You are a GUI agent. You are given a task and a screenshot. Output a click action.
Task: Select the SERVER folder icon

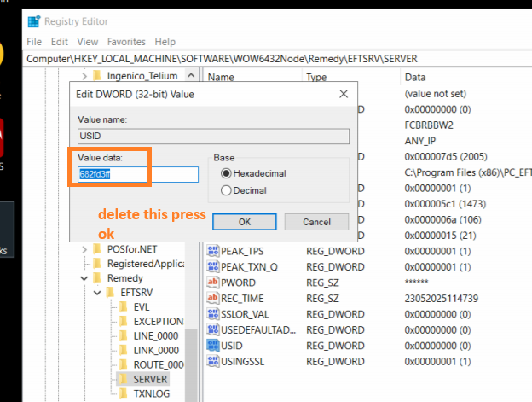[123, 379]
